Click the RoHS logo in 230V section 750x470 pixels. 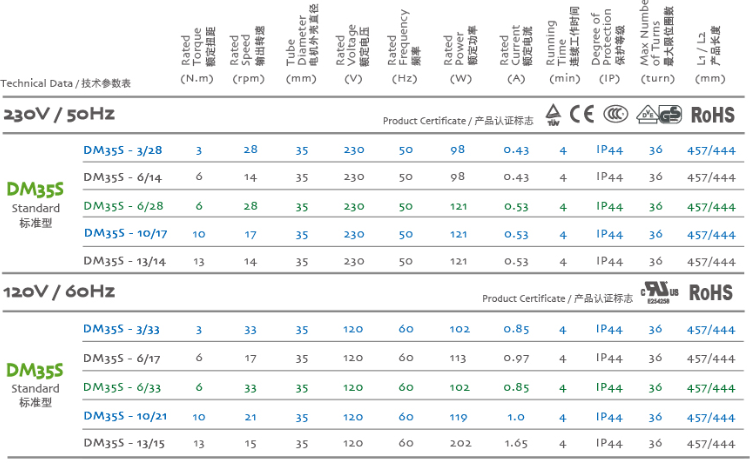[713, 115]
